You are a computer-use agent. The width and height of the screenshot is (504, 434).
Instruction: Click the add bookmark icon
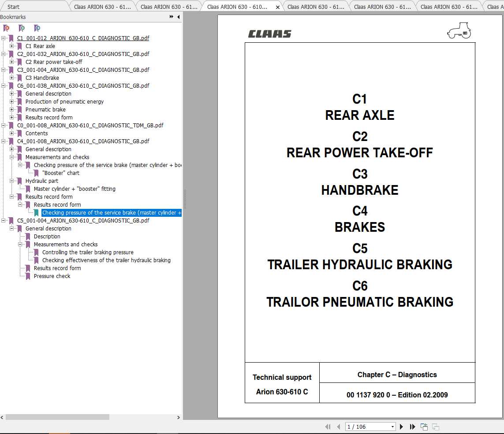(x=22, y=28)
